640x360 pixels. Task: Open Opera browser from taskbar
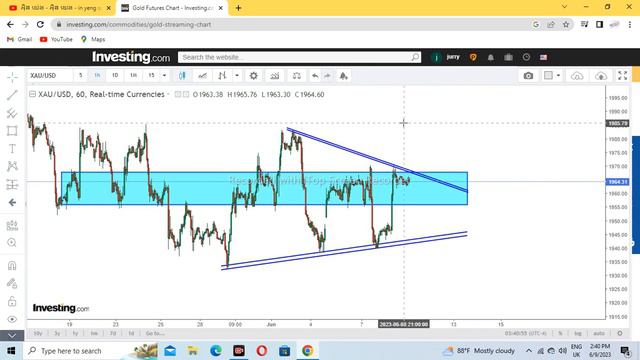[262, 351]
